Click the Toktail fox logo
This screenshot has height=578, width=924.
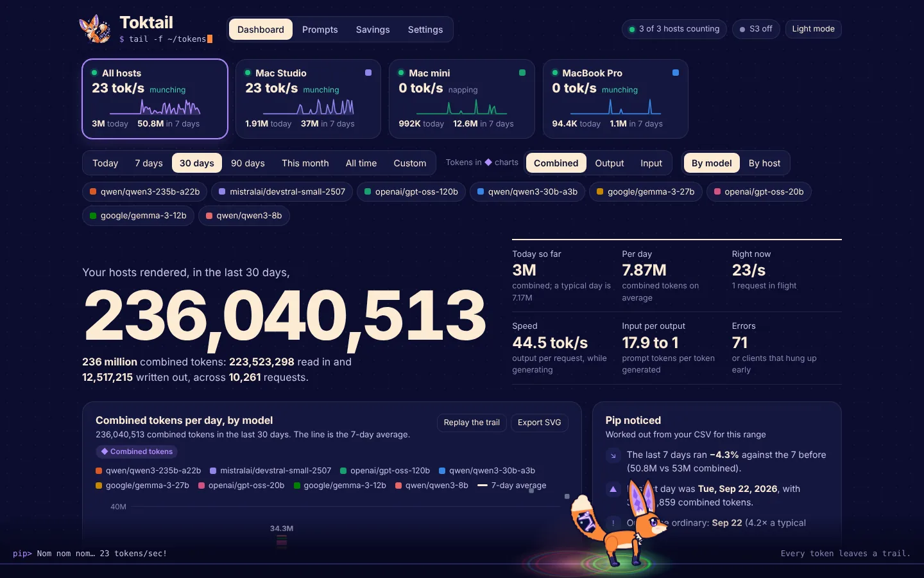pos(95,29)
